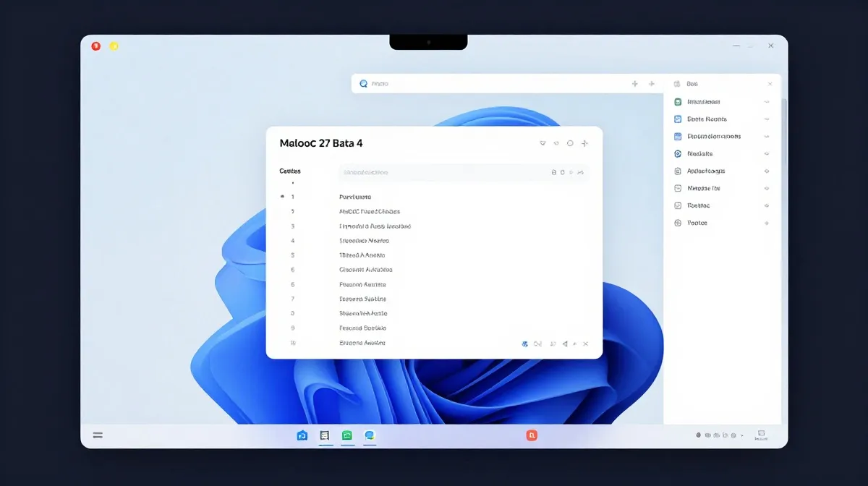Click the header icon beside the side panel title
The image size is (868, 486).
pos(677,84)
